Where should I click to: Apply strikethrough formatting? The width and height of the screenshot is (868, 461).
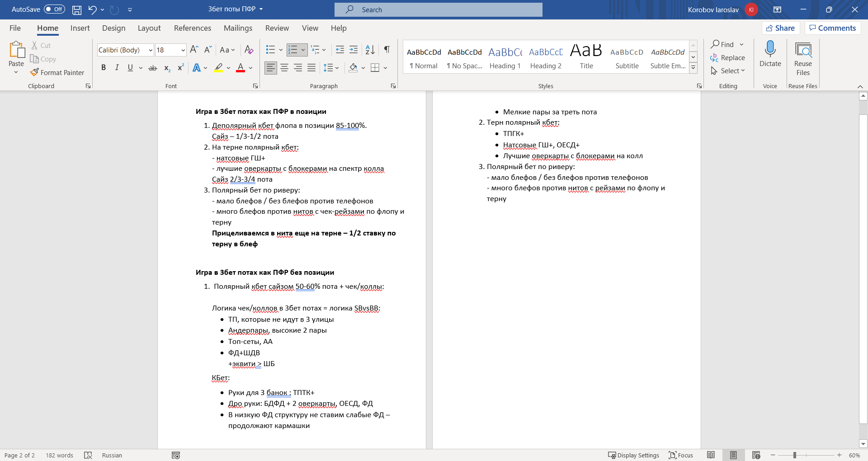(x=153, y=68)
